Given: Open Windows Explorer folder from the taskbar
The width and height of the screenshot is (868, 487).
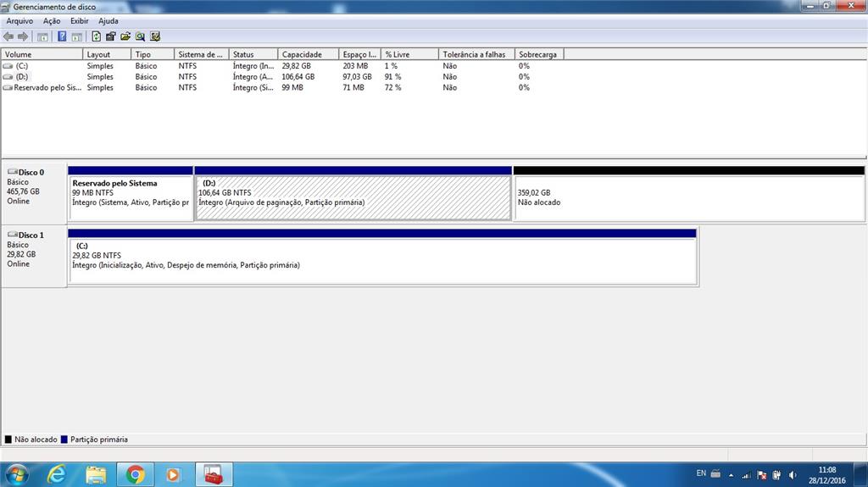Looking at the screenshot, I should tap(96, 475).
